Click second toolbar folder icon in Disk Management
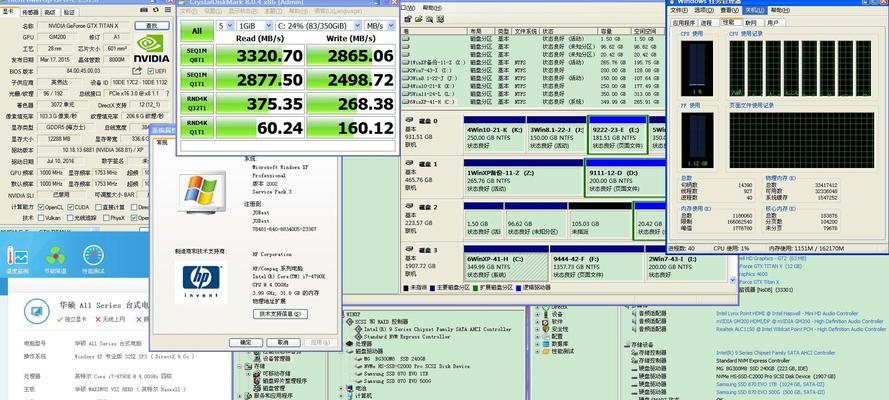This screenshot has height=400, width=889. [x=418, y=19]
